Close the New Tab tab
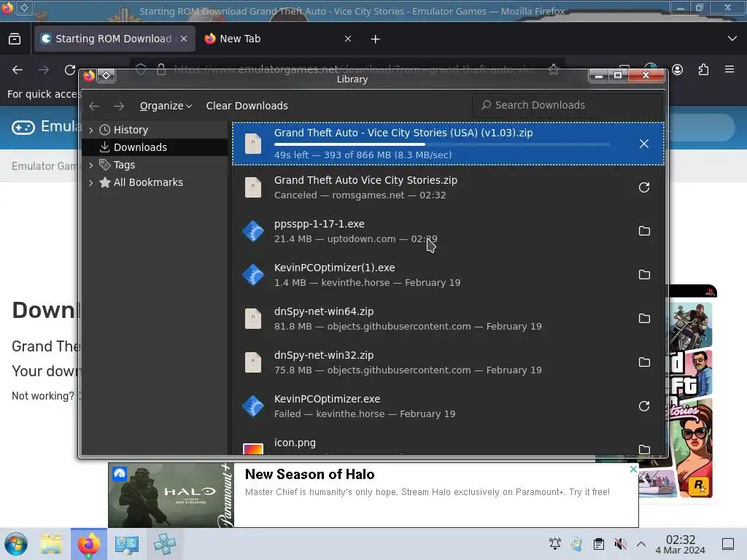This screenshot has width=747, height=560. [348, 39]
